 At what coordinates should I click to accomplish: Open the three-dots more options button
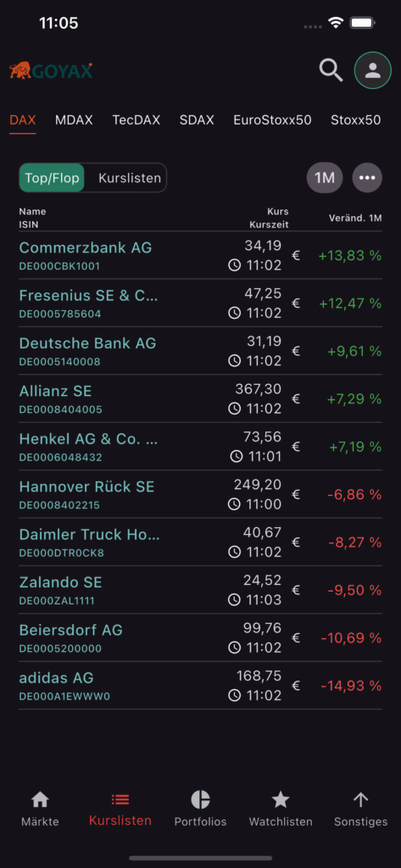pos(367,178)
